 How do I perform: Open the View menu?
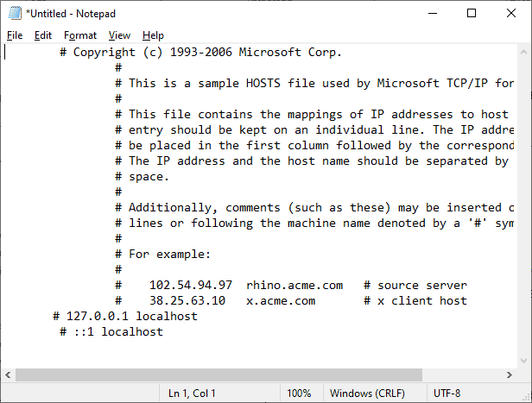(x=119, y=35)
